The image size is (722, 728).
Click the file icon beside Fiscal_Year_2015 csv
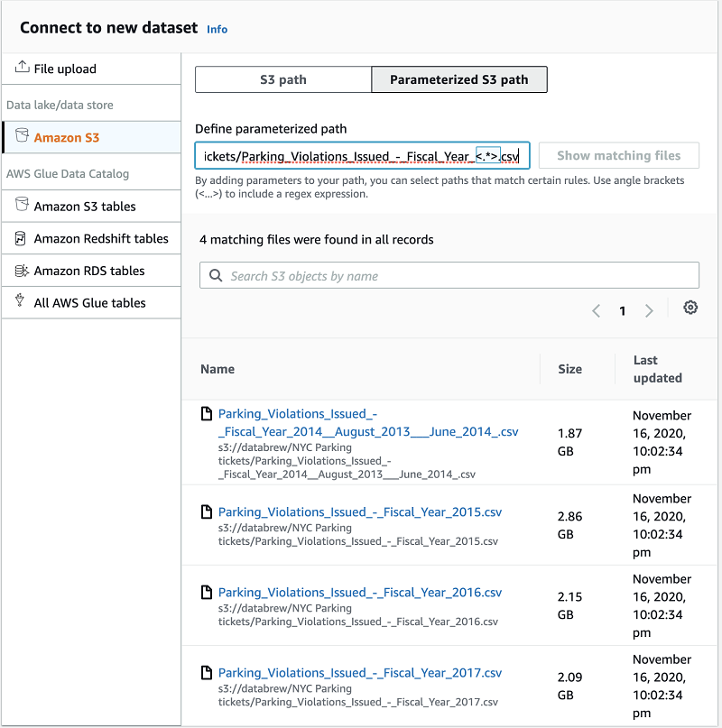coord(206,512)
